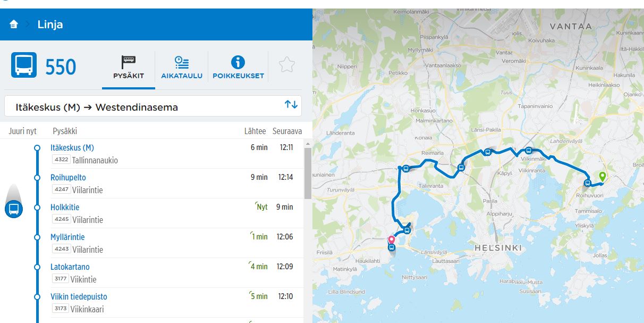Select the Myllärintie stop link
The height and width of the screenshot is (323, 644).
67,237
